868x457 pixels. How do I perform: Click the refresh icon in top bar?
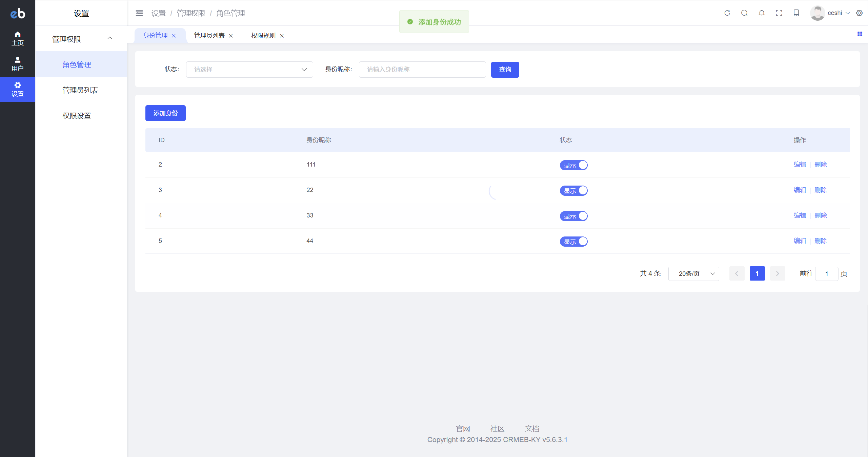(x=727, y=13)
